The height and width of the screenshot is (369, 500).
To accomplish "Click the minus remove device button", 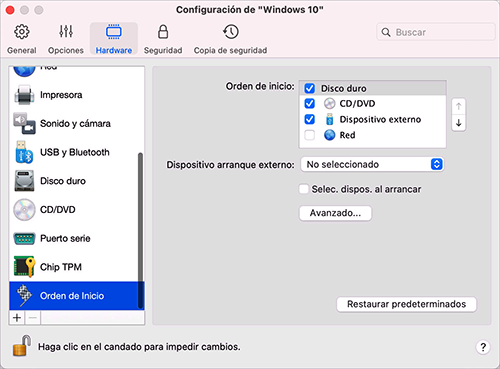I will coord(33,318).
